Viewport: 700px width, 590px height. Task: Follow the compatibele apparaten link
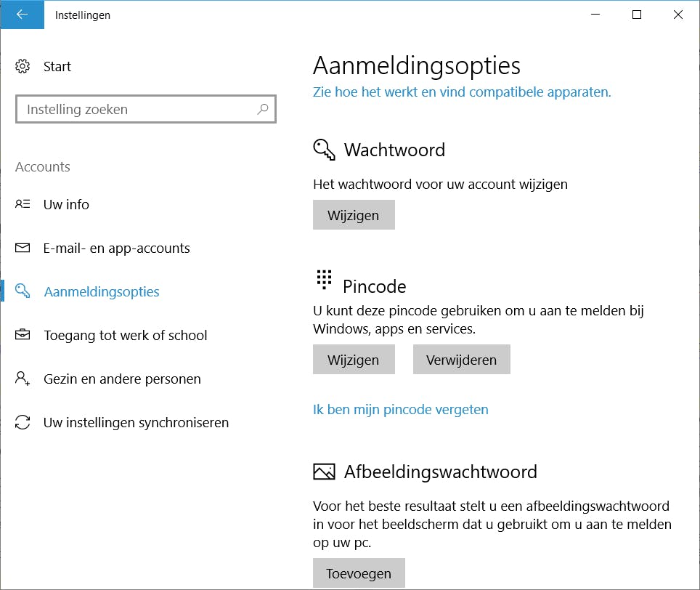(x=462, y=92)
